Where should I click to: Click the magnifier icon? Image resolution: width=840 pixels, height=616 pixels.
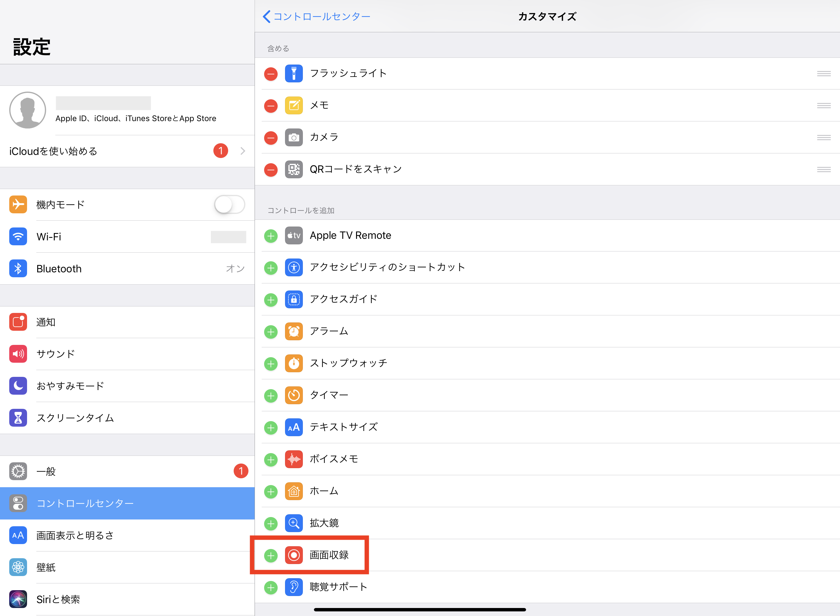[x=294, y=523]
